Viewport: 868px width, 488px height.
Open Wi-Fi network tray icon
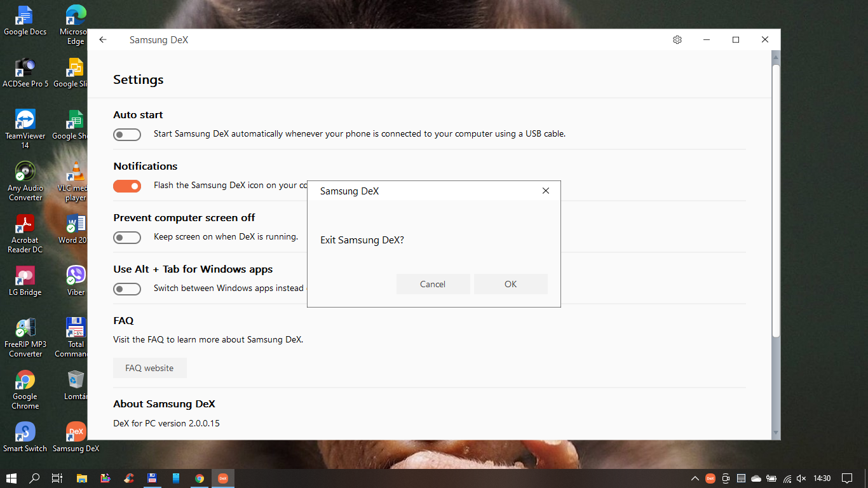click(x=787, y=478)
